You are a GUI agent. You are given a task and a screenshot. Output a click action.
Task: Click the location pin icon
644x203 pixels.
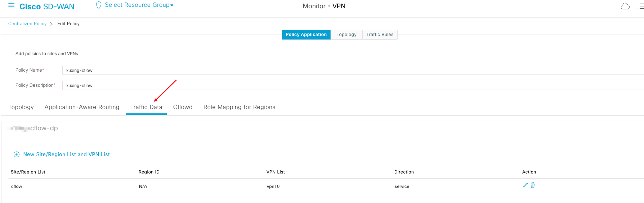click(98, 5)
